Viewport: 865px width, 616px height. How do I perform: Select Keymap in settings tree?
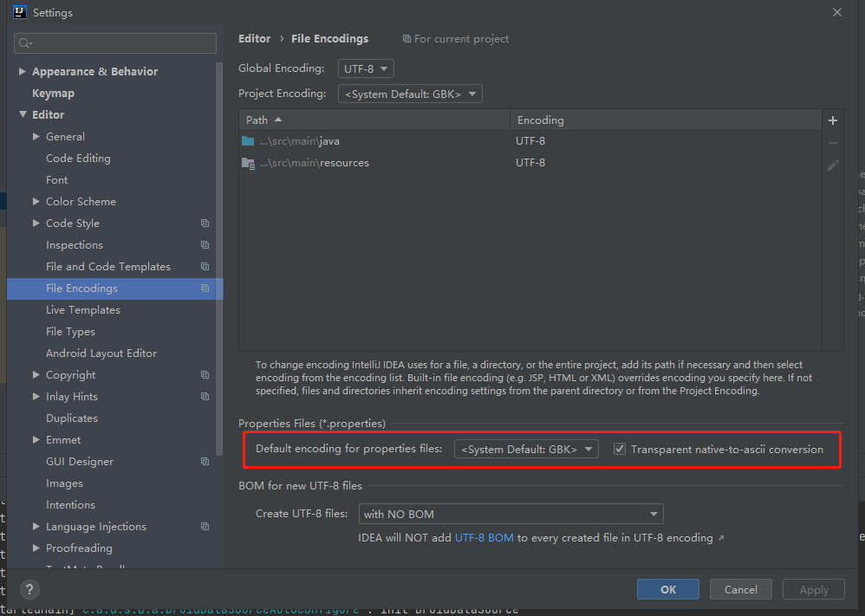[53, 94]
